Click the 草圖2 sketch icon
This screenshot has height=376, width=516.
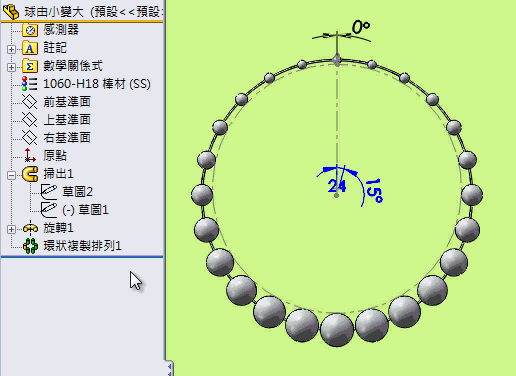pos(49,192)
